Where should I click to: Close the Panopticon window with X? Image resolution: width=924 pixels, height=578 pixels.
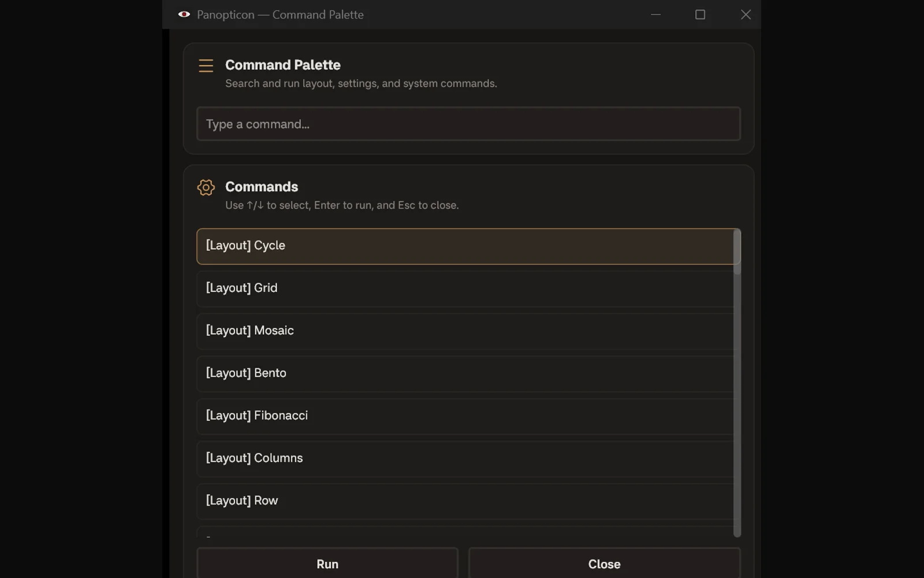pos(746,14)
